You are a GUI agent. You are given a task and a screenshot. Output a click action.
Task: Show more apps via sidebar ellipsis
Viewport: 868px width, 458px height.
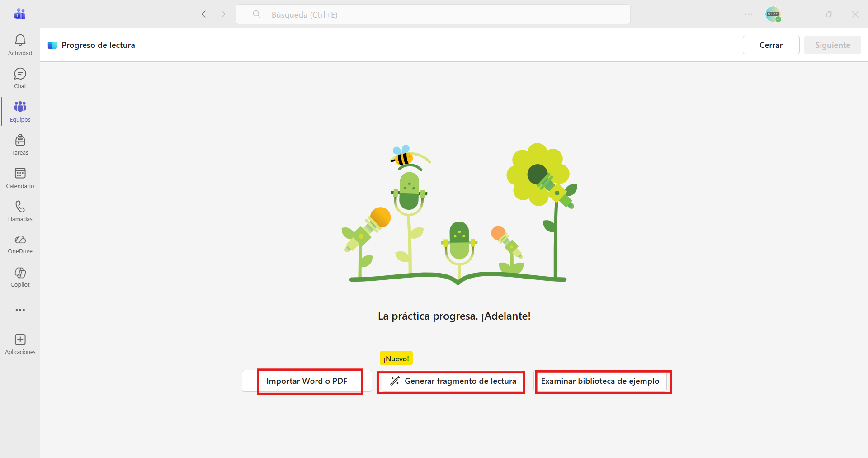[x=20, y=310]
